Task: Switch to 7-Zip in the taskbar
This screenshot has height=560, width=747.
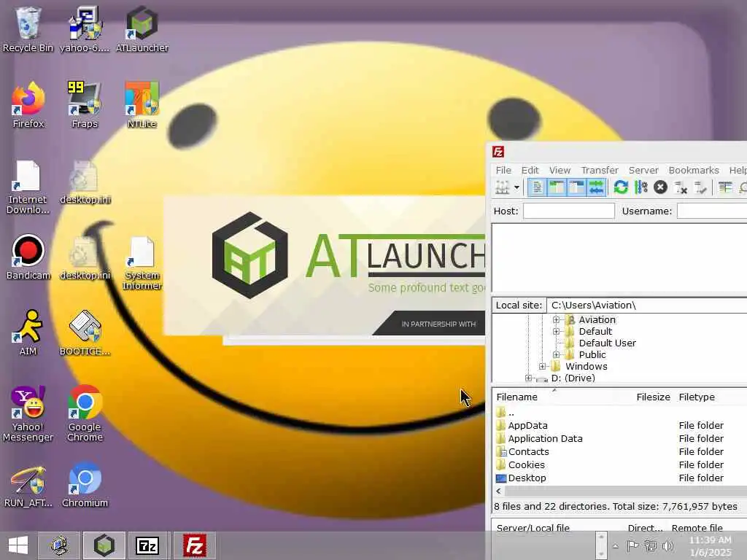Action: pyautogui.click(x=147, y=545)
